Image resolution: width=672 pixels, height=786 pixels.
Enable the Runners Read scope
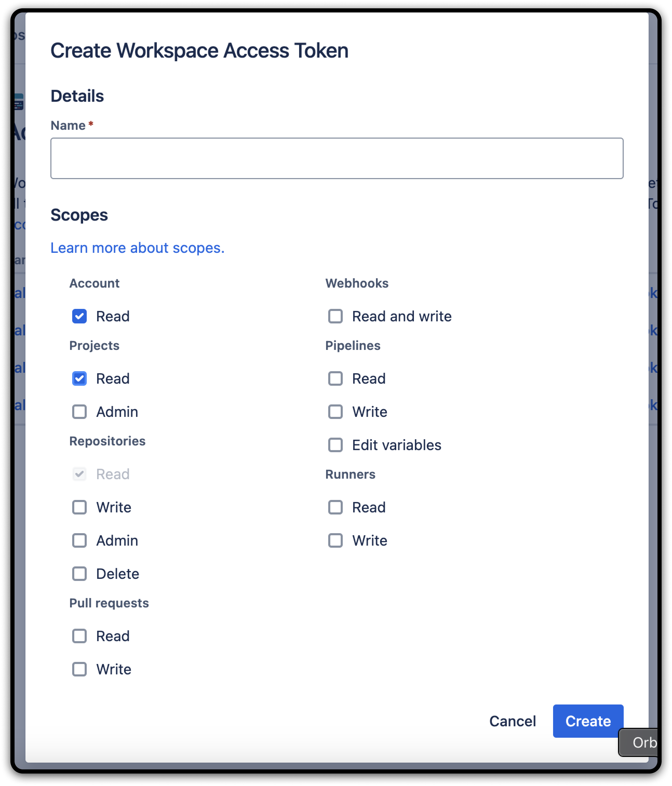point(335,507)
